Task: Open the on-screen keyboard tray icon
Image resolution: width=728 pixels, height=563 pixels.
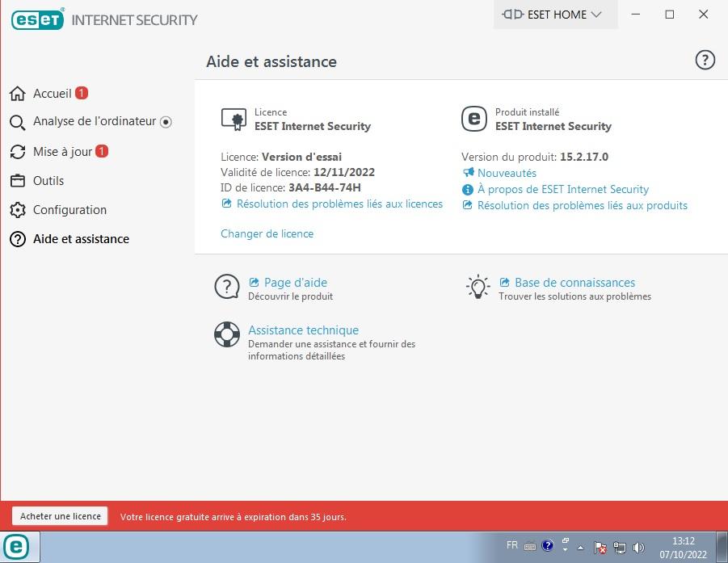Action: tap(530, 547)
